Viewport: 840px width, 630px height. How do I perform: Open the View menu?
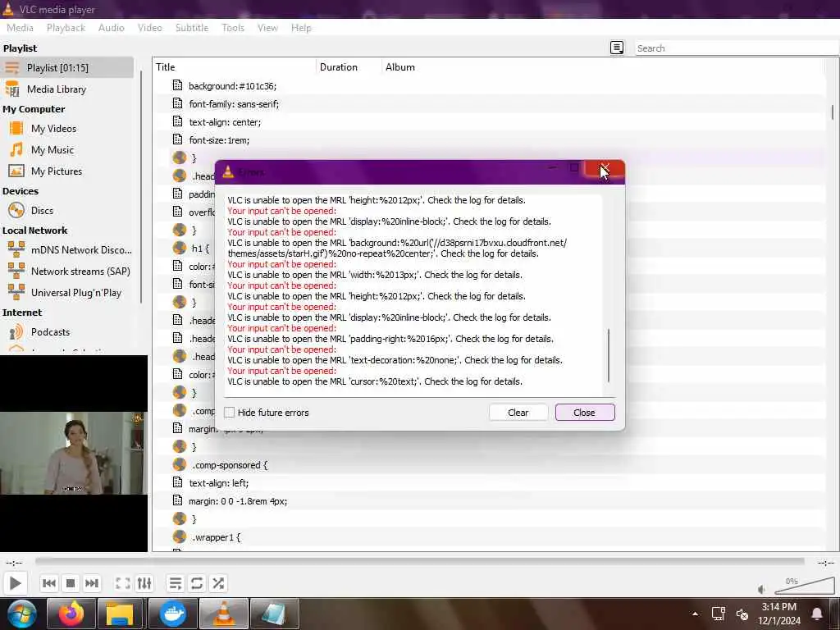pos(267,28)
